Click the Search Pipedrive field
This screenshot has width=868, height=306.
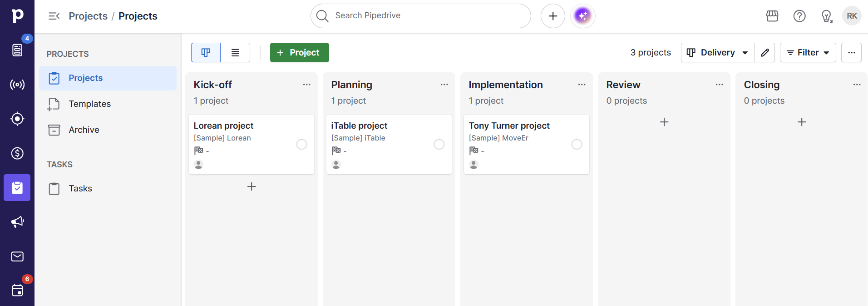coord(421,16)
